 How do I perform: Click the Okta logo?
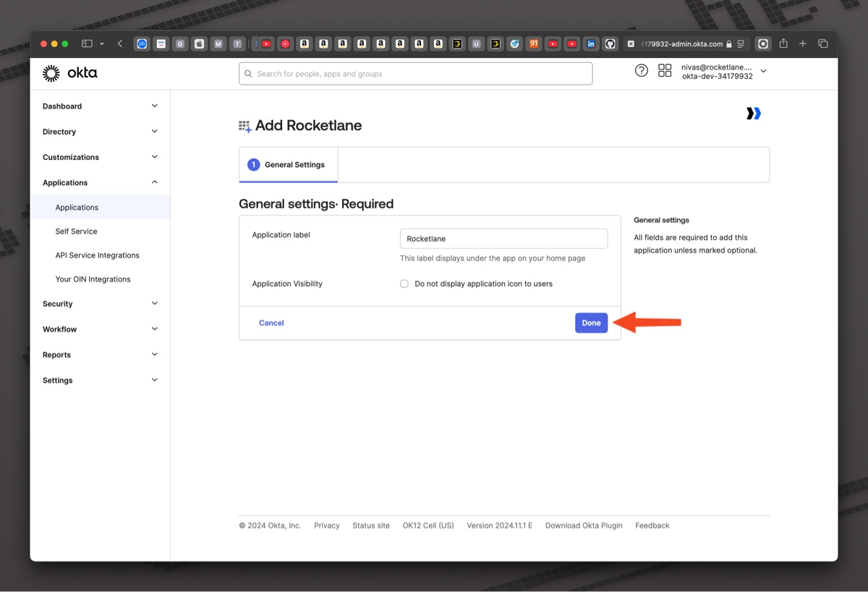(x=69, y=73)
